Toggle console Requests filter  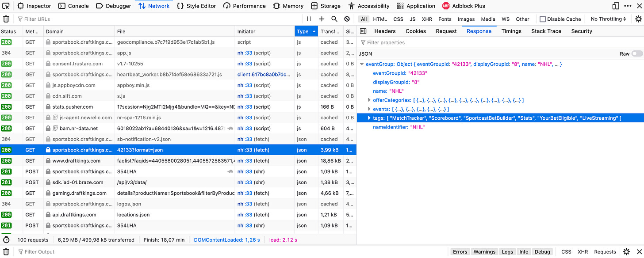(605, 252)
